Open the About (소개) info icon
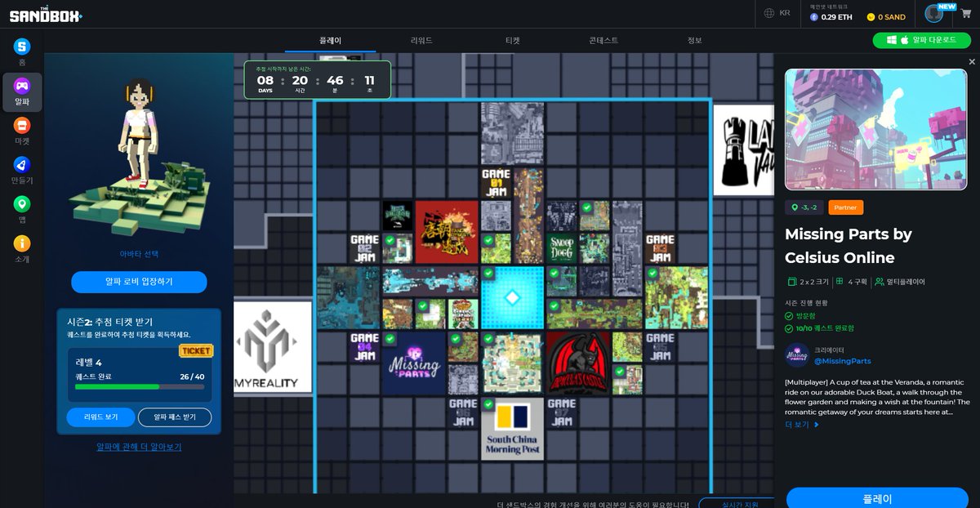Screen dimensions: 980x508 click(x=22, y=243)
